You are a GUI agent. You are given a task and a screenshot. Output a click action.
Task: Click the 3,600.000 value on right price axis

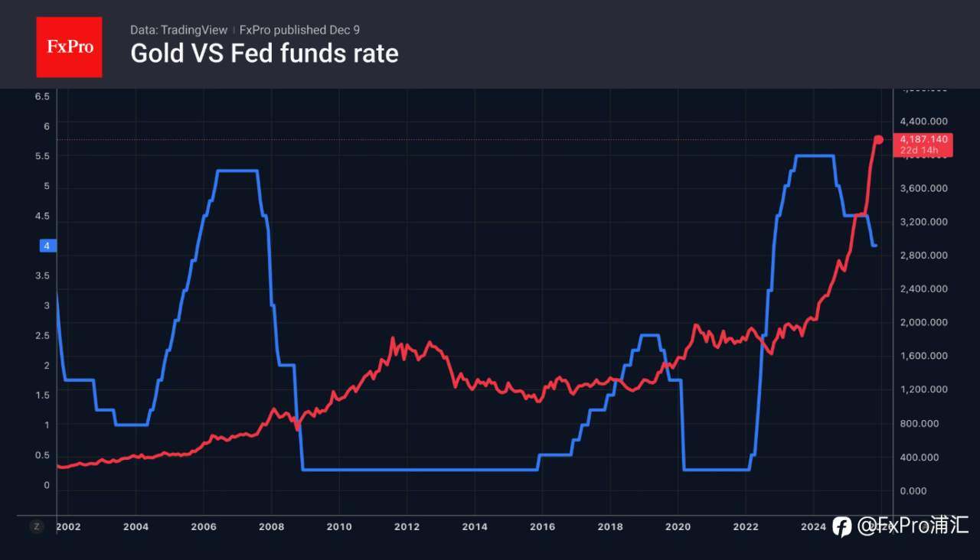[924, 188]
